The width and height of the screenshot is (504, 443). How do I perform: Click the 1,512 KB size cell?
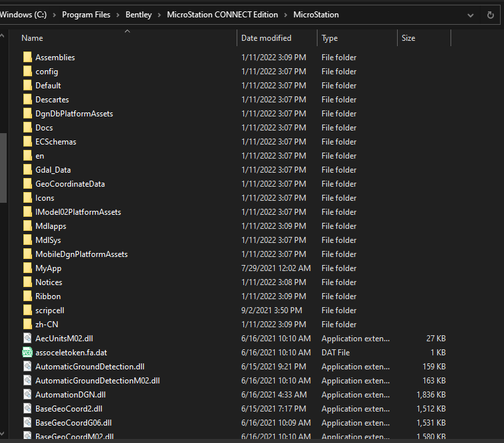click(431, 409)
